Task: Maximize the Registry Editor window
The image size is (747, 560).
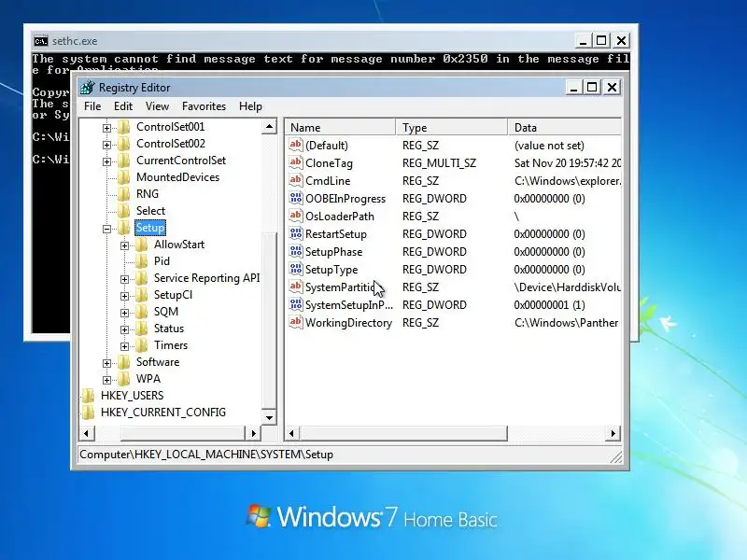Action: [592, 88]
